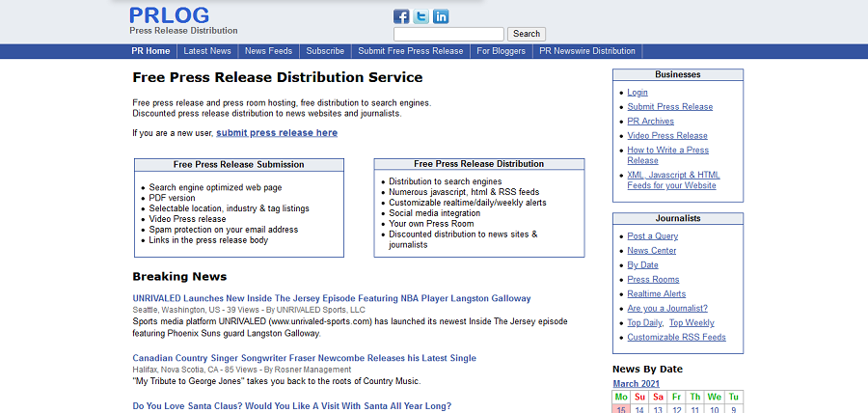Image resolution: width=868 pixels, height=413 pixels.
Task: Open Press Rooms link
Action: (653, 280)
